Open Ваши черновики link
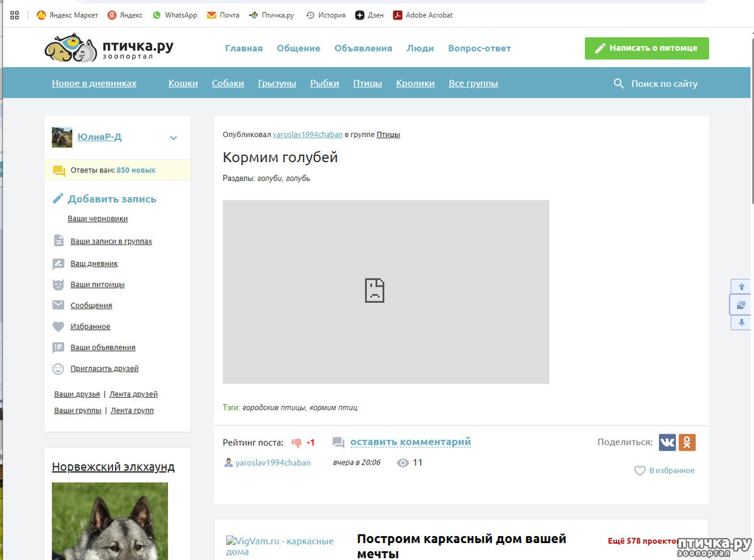Image resolution: width=754 pixels, height=560 pixels. point(98,219)
